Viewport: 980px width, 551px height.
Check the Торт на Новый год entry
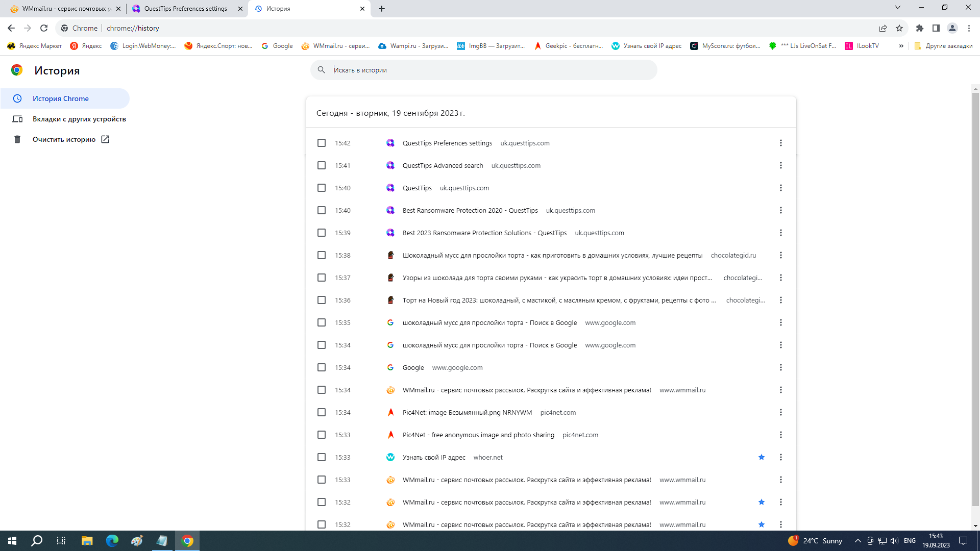click(x=322, y=300)
